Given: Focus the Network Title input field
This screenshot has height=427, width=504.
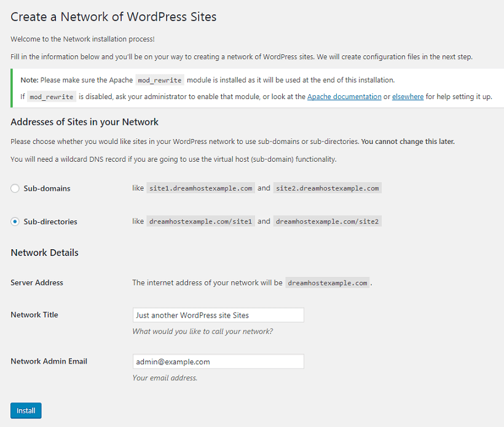Looking at the screenshot, I should click(218, 315).
